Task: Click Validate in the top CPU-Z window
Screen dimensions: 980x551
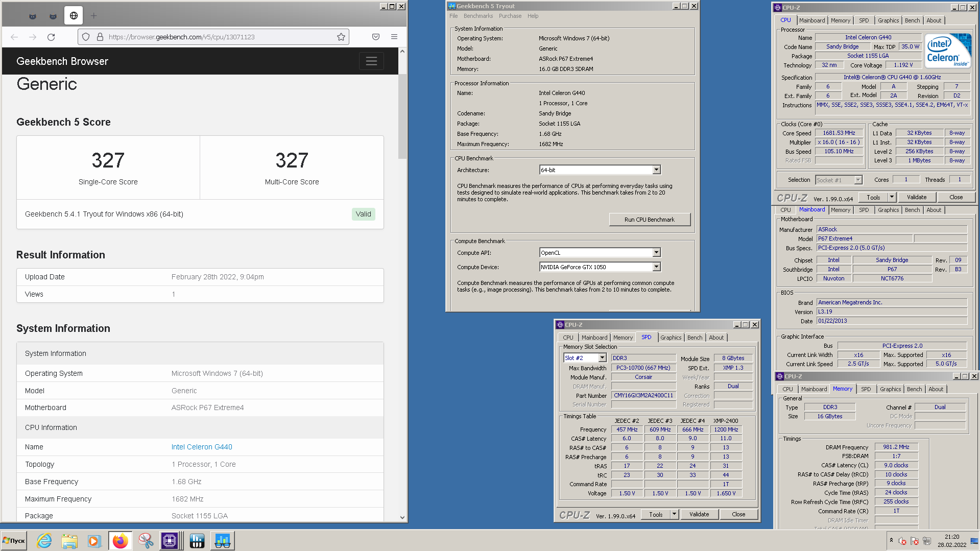Action: coord(916,197)
